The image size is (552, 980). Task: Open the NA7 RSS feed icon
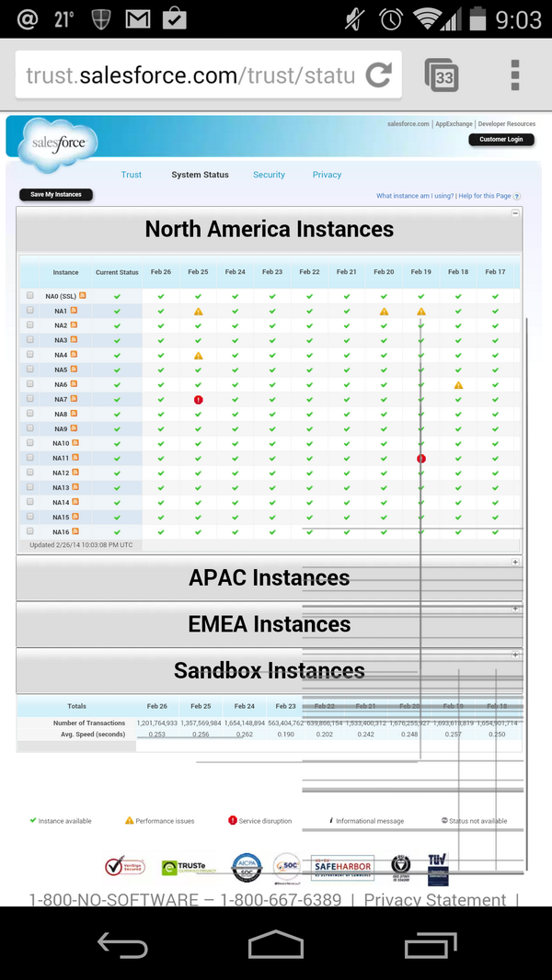point(74,398)
